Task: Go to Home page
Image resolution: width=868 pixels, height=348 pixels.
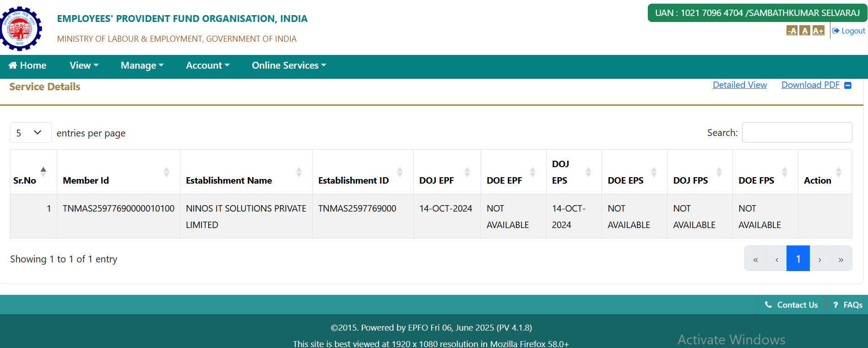Action: point(27,65)
